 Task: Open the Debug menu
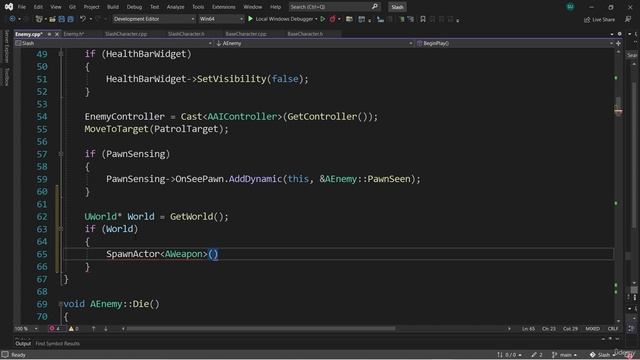coord(134,7)
